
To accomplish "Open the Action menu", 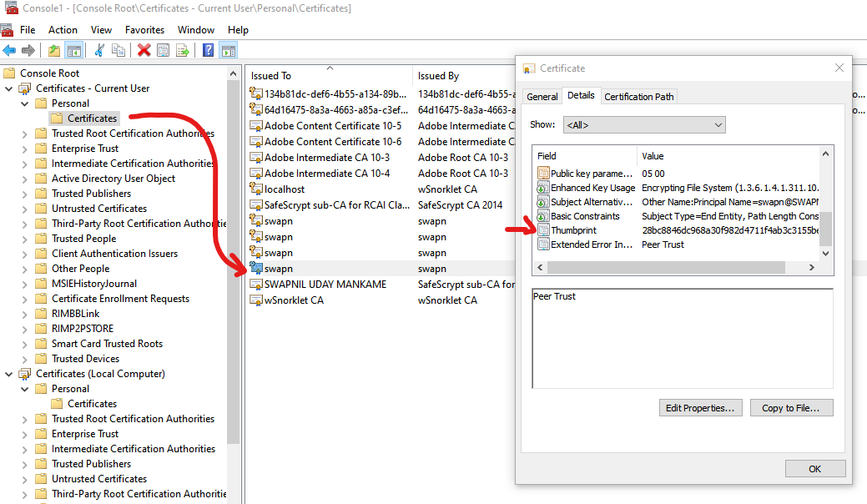I will (63, 29).
